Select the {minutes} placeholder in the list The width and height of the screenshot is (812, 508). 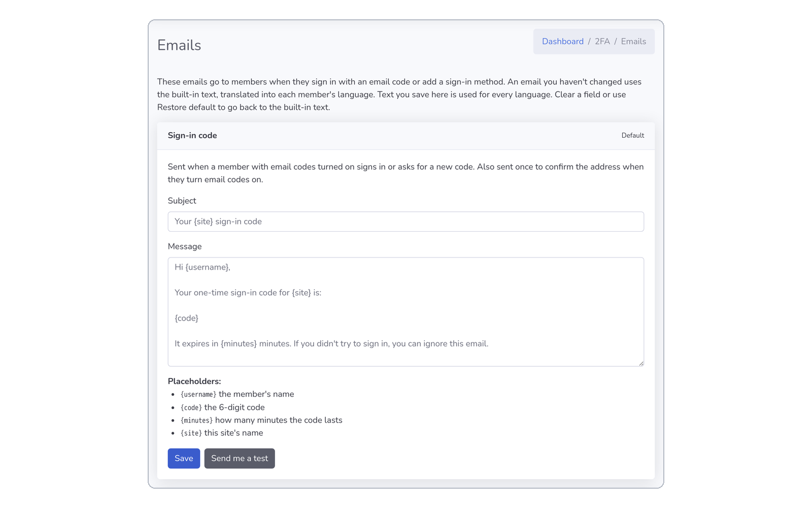[196, 421]
